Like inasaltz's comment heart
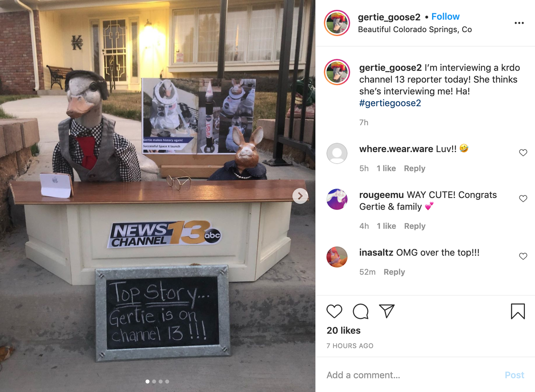 point(523,256)
